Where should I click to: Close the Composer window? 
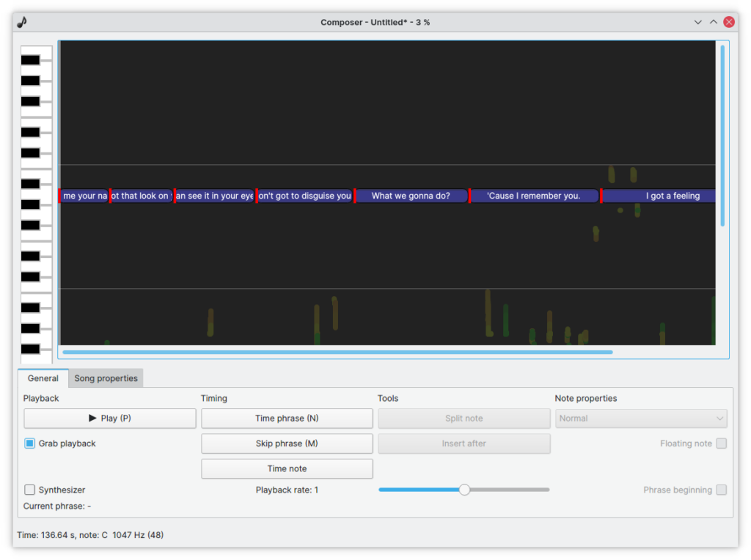[x=729, y=22]
